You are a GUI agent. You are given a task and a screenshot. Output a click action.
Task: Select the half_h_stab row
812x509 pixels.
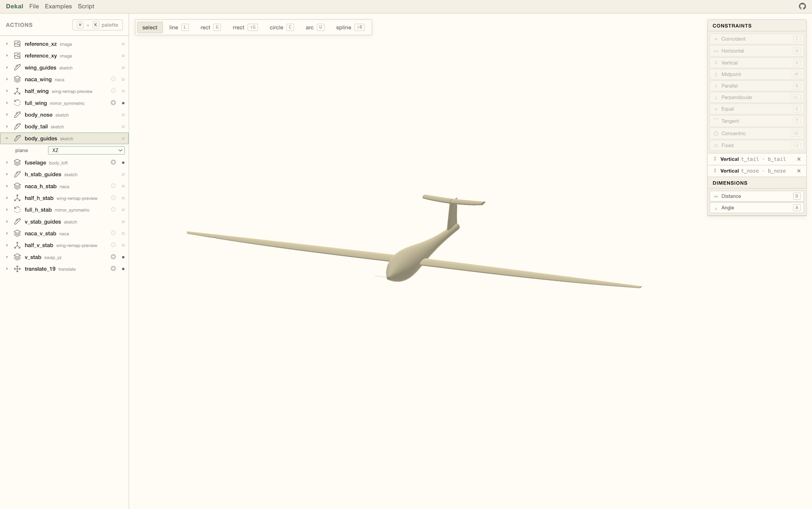coord(65,198)
